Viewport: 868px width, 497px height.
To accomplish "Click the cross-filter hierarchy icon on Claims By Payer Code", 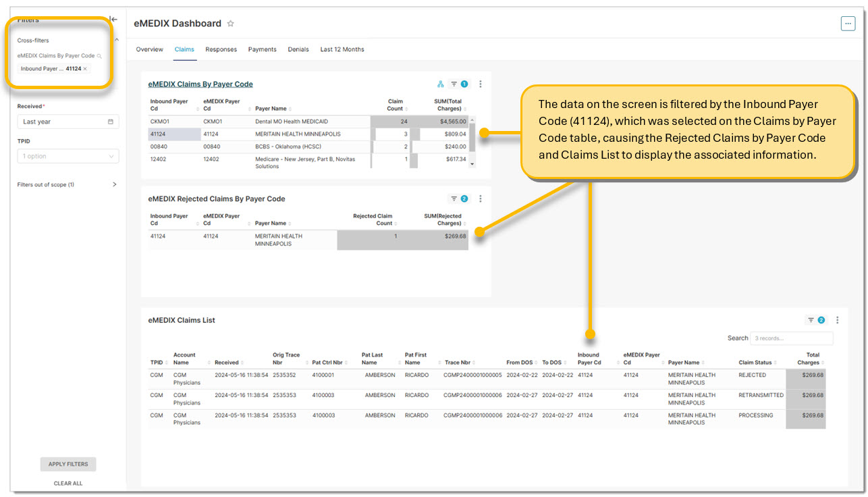I will tap(441, 84).
